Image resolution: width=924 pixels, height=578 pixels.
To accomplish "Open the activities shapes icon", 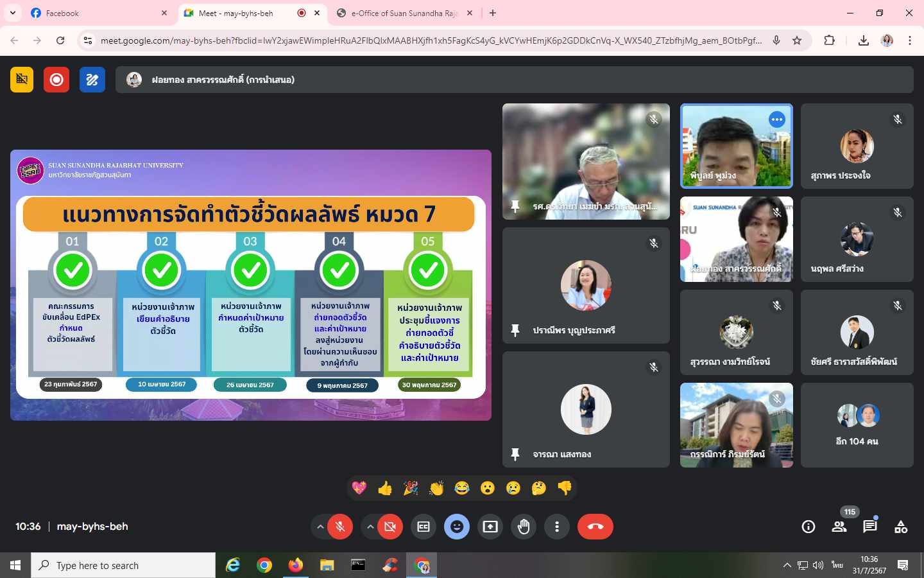I will (901, 527).
